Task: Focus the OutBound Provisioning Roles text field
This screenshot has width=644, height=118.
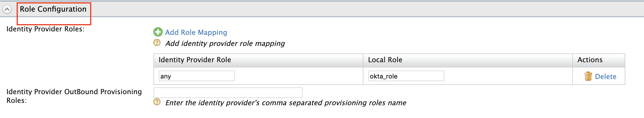Action: click(228, 93)
